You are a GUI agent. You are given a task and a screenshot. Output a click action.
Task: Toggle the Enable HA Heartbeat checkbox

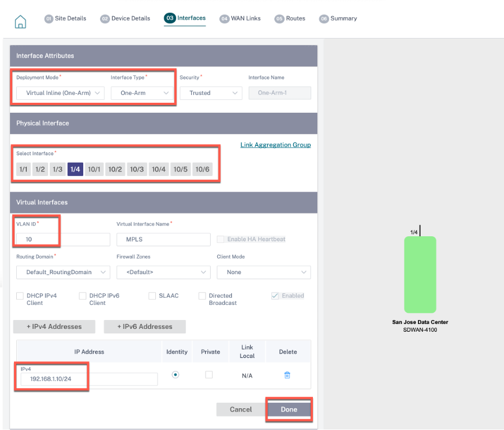[x=221, y=239]
